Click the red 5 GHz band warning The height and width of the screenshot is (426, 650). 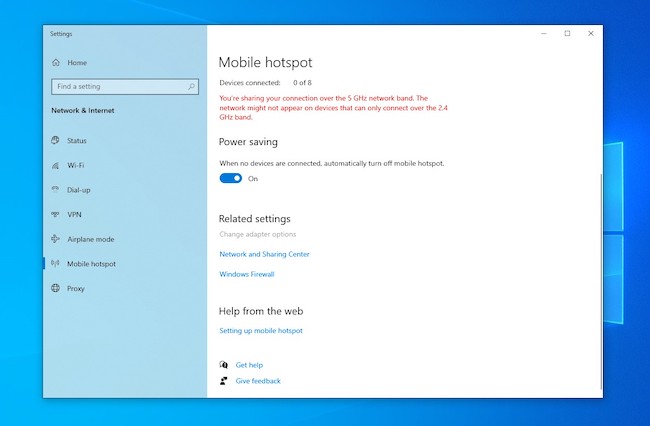point(333,108)
